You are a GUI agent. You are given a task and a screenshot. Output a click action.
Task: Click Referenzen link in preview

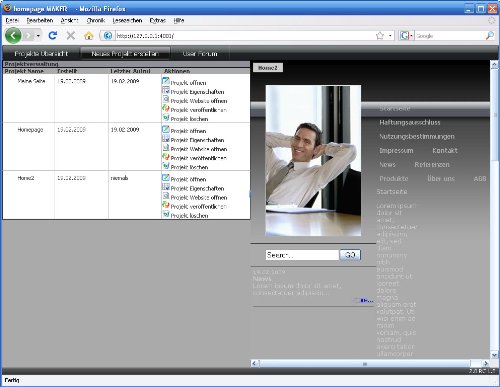click(432, 165)
